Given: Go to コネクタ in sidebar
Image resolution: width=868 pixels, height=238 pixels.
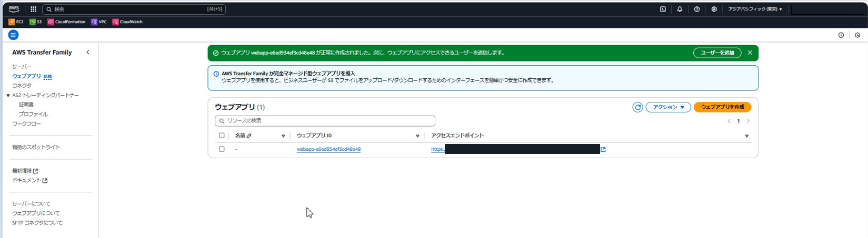Looking at the screenshot, I should tap(22, 86).
